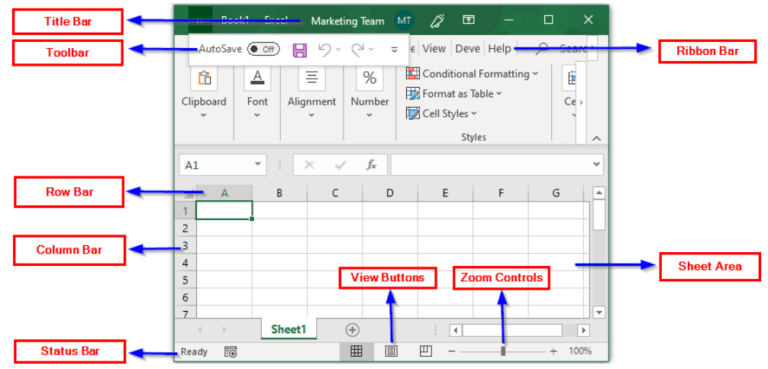
Task: Open the Name Box dropdown arrow
Action: point(258,165)
